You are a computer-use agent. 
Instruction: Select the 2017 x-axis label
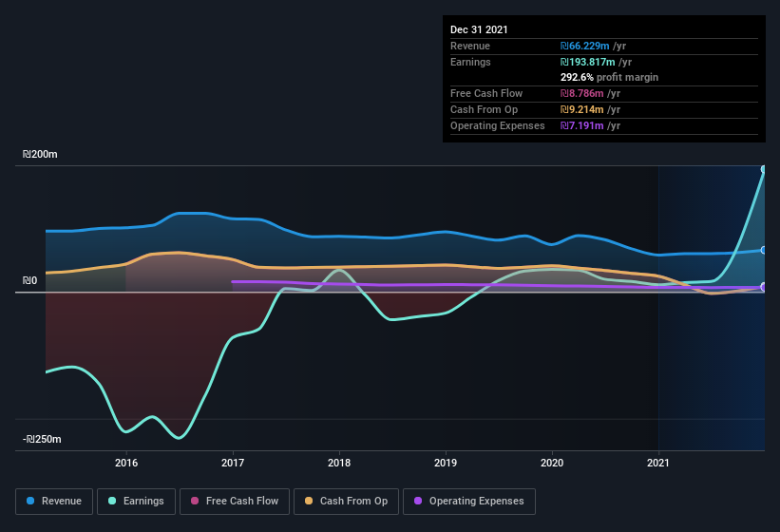pyautogui.click(x=233, y=463)
